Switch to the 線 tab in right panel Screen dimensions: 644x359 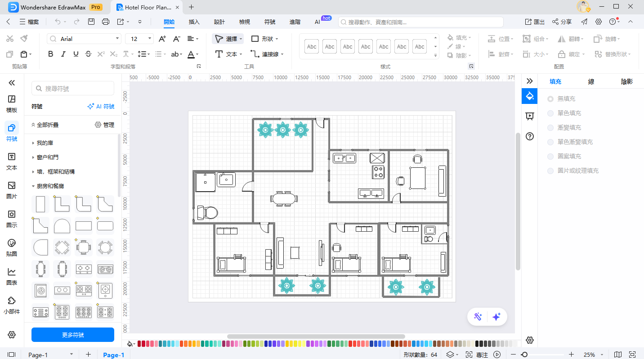tap(591, 81)
